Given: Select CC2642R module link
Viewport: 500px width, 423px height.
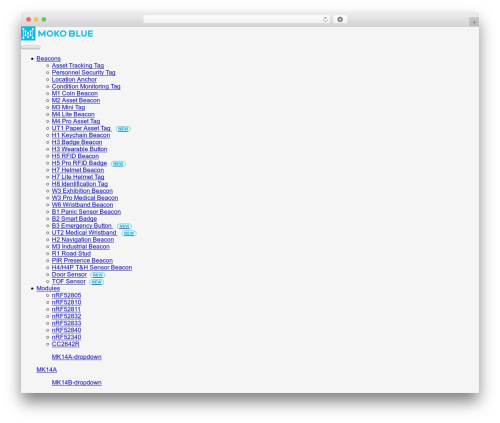Looking at the screenshot, I should click(66, 345).
